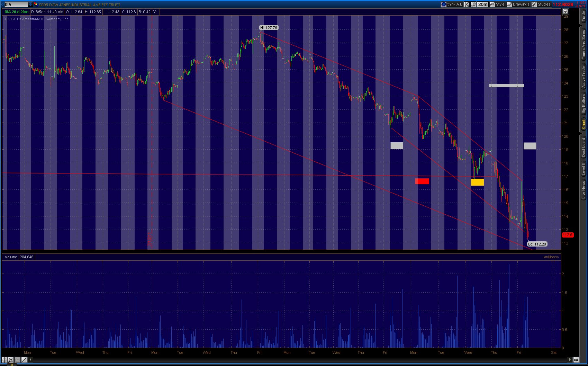Open the Style menu
This screenshot has width=588, height=366.
pyautogui.click(x=497, y=4)
